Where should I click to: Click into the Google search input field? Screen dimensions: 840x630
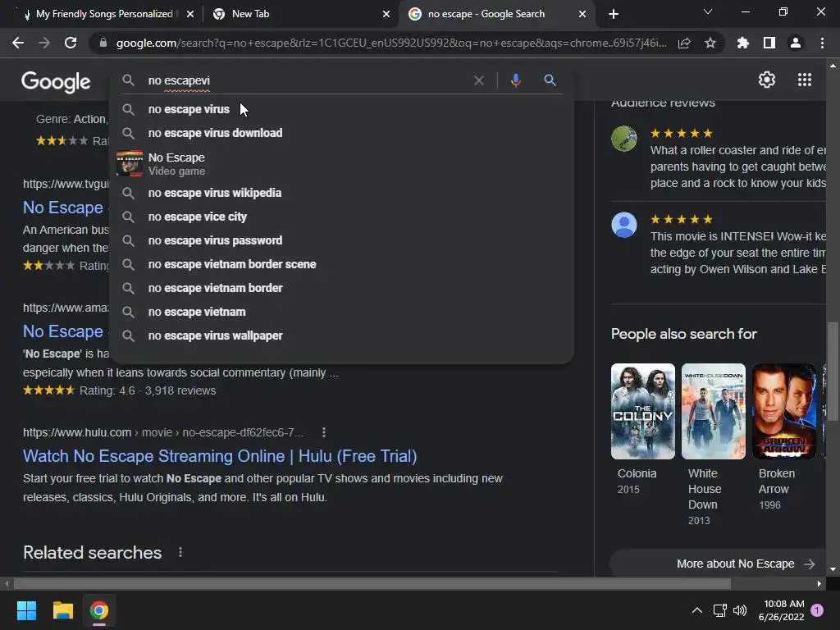point(305,80)
